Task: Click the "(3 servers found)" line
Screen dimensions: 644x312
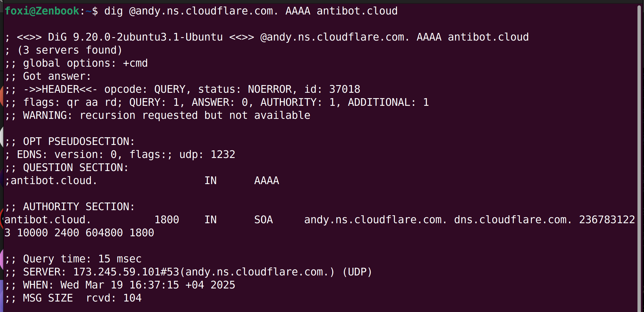Action: [70, 50]
